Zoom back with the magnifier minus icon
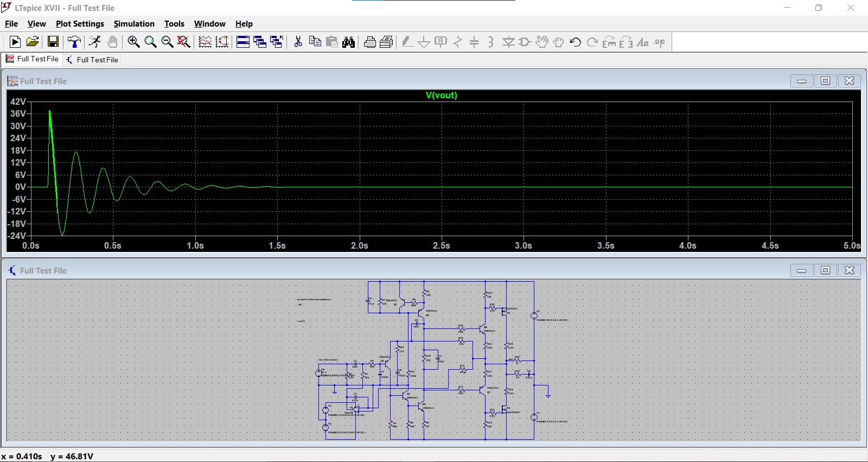The height and width of the screenshot is (462, 868). coord(167,42)
